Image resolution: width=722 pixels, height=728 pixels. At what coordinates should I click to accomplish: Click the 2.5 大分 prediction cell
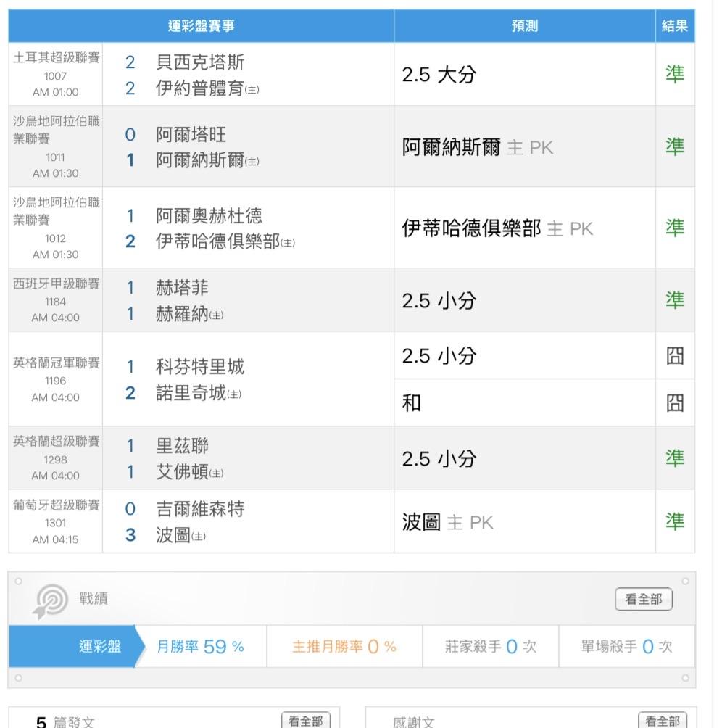(x=439, y=75)
